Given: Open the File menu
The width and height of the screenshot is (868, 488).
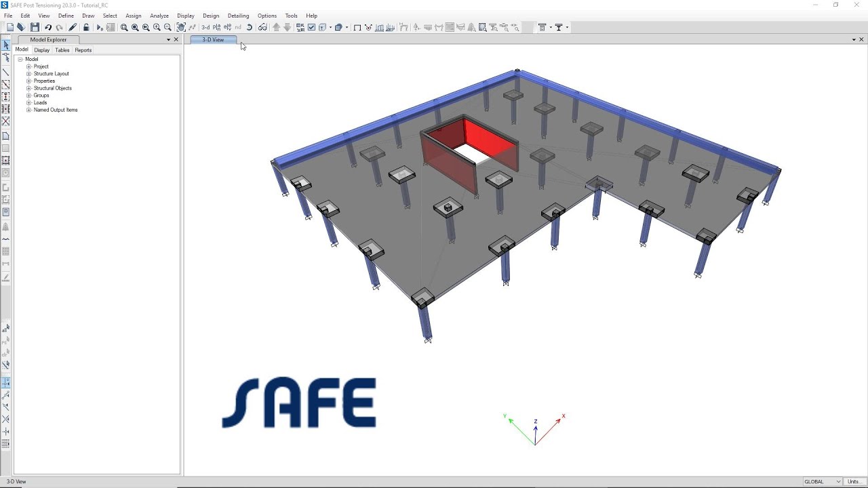Looking at the screenshot, I should 8,16.
